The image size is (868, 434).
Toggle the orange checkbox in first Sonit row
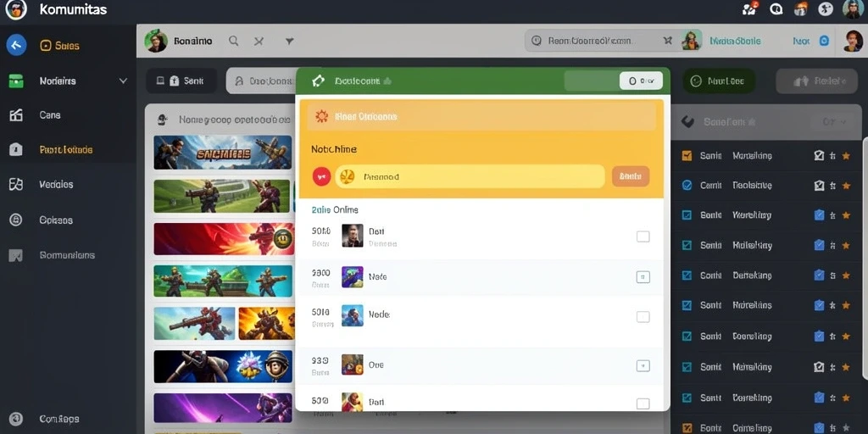[687, 156]
